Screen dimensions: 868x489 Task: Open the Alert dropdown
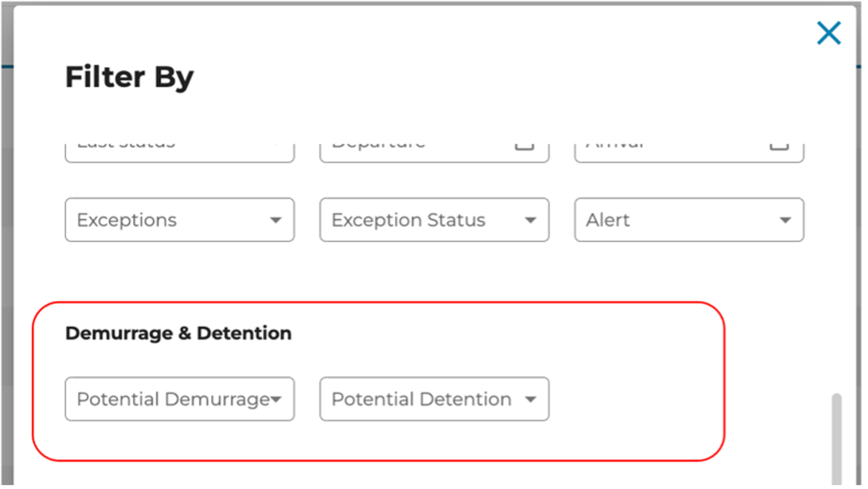coord(689,220)
